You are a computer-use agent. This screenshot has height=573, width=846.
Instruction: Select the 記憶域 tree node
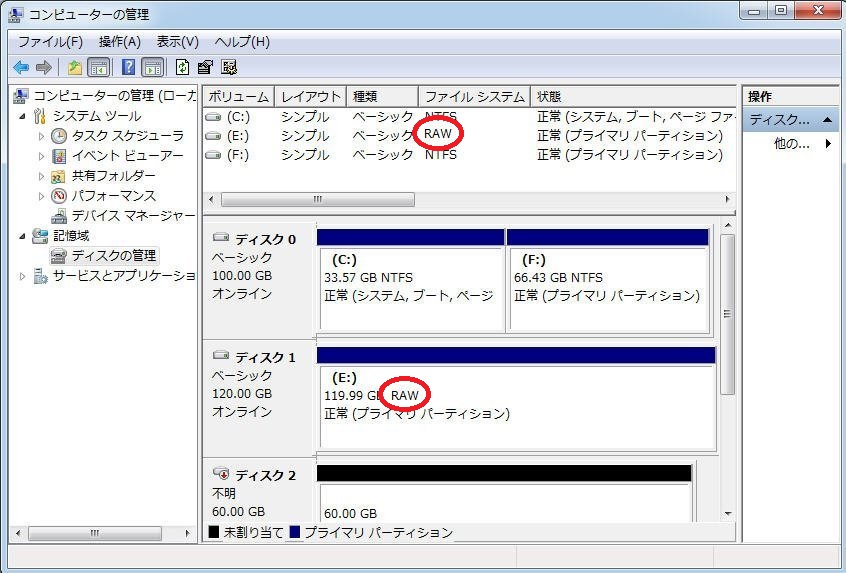coord(71,235)
